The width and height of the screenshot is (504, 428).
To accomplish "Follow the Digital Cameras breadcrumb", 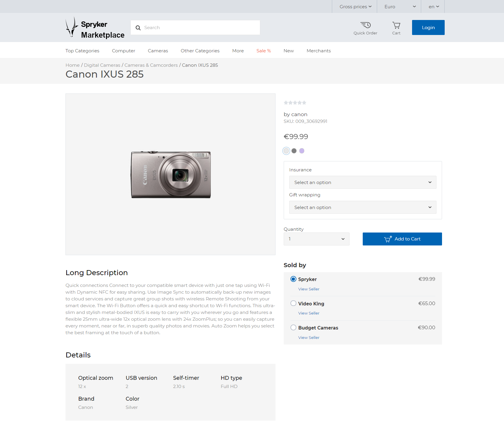I will [102, 65].
